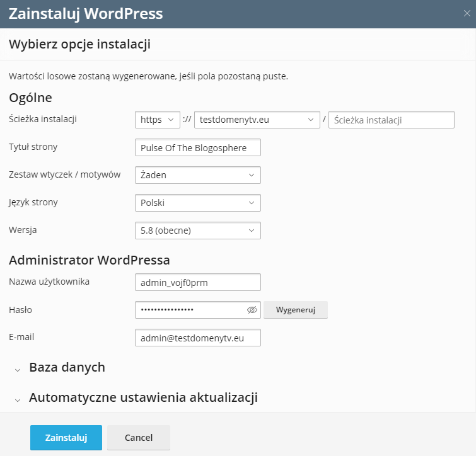The height and width of the screenshot is (456, 476).
Task: Click the Język strony label
Action: tap(33, 202)
